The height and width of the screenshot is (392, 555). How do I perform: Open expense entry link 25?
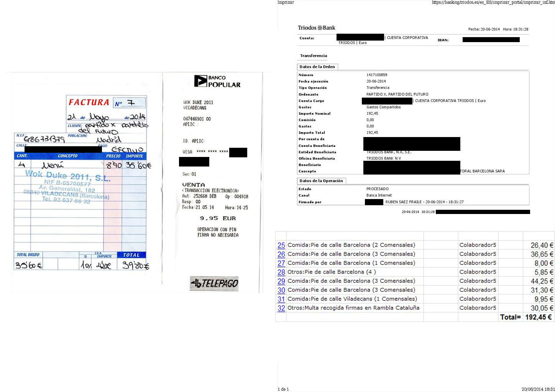pos(281,245)
